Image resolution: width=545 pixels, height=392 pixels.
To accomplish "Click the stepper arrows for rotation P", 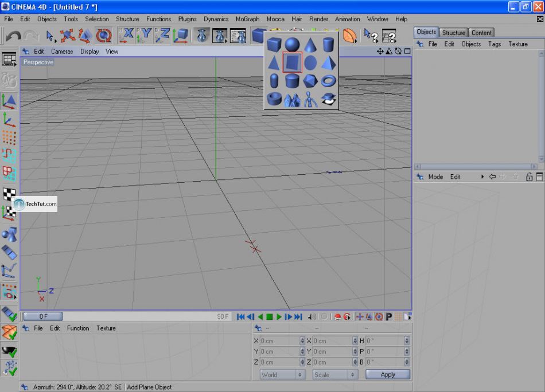I will click(x=407, y=351).
